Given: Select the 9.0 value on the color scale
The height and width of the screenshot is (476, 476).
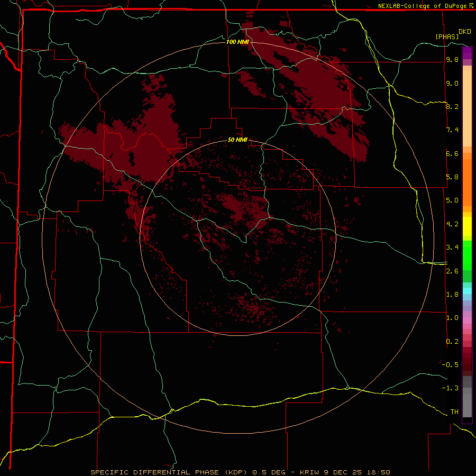Looking at the screenshot, I should point(452,83).
